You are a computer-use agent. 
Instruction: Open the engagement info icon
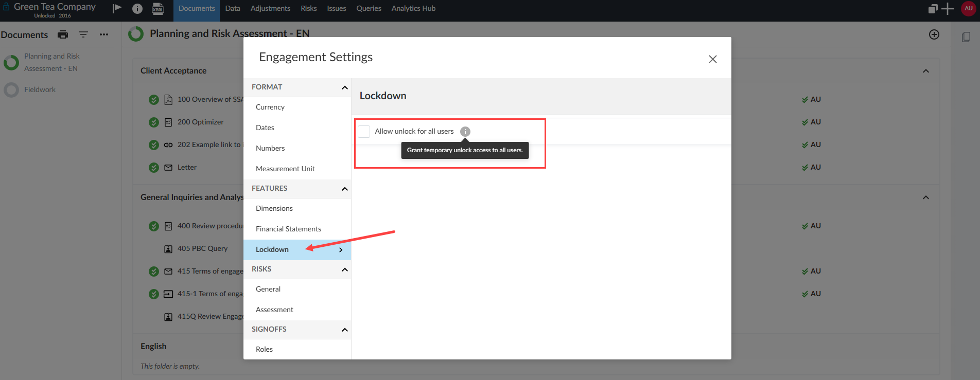pos(137,9)
